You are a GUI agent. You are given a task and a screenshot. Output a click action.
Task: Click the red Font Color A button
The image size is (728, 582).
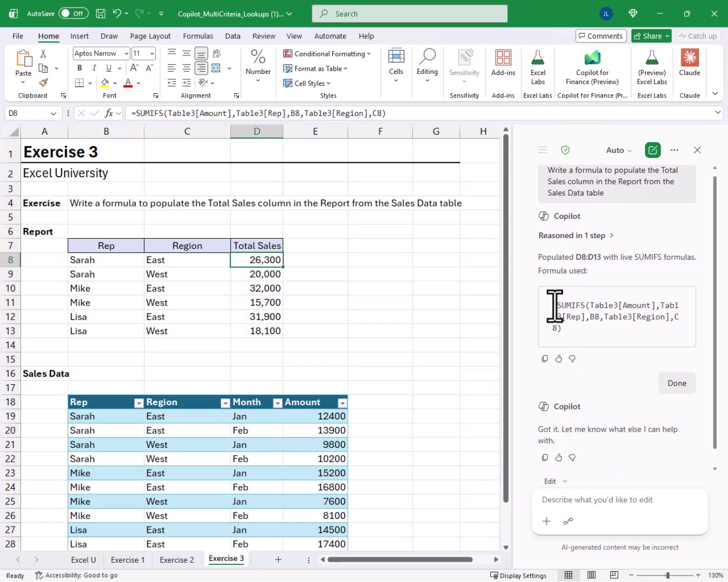128,82
